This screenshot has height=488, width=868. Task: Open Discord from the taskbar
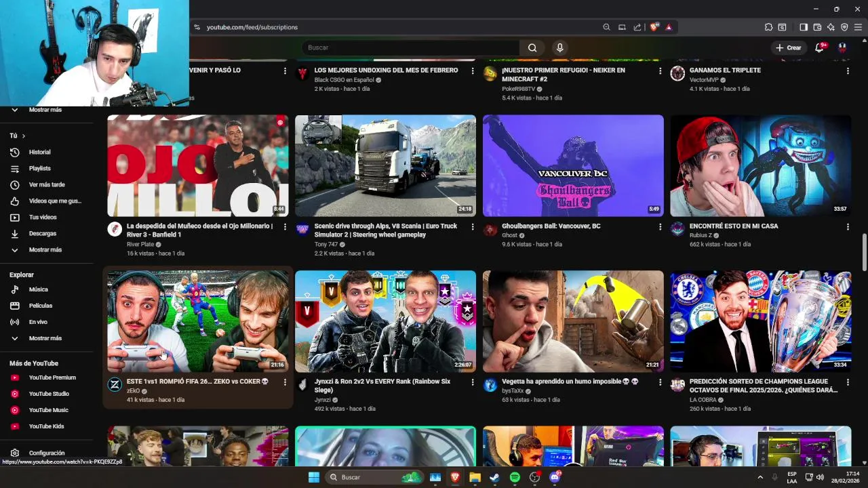[x=555, y=477]
